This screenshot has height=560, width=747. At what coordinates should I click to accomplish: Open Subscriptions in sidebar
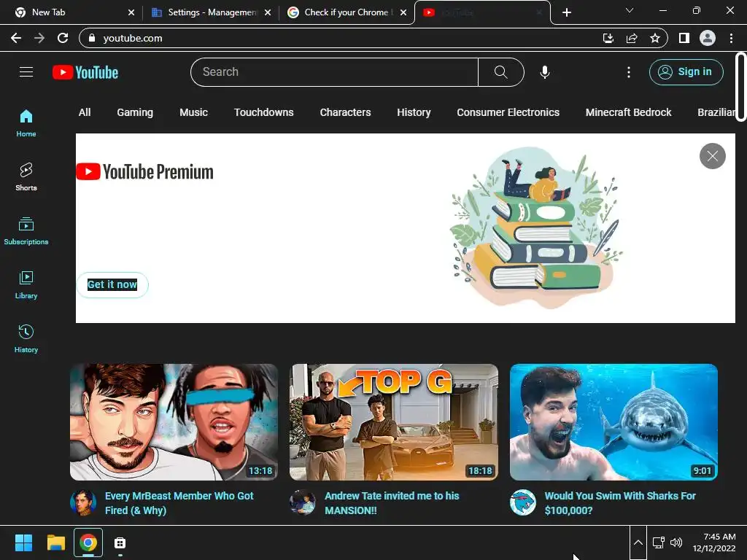(26, 231)
